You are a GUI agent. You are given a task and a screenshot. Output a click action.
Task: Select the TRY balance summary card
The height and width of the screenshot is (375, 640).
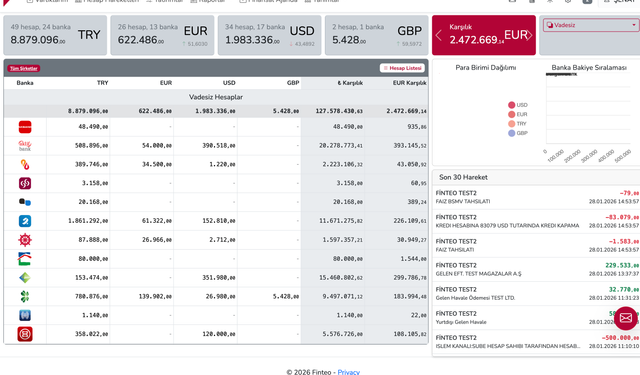pyautogui.click(x=55, y=35)
